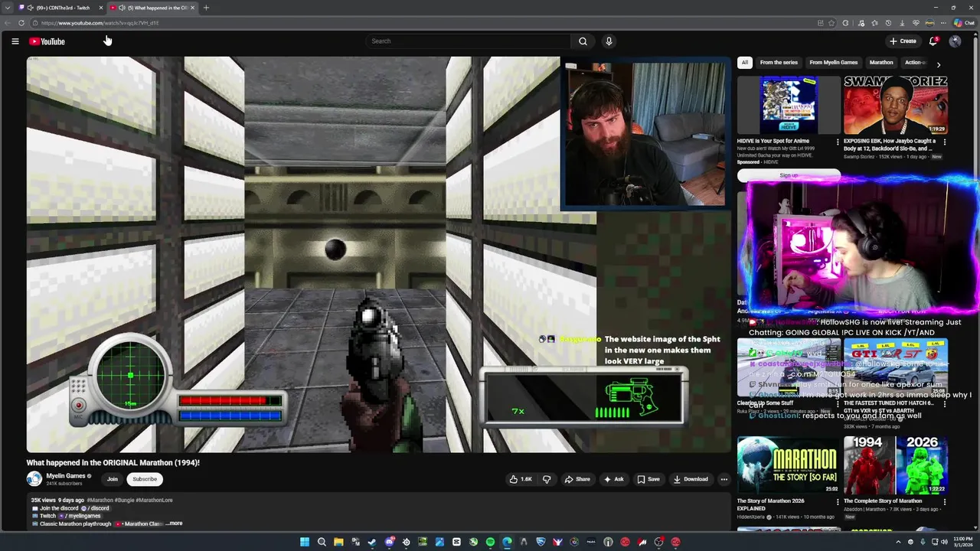The width and height of the screenshot is (980, 551).
Task: Open options for The Complete Story of Marathon
Action: 944,502
